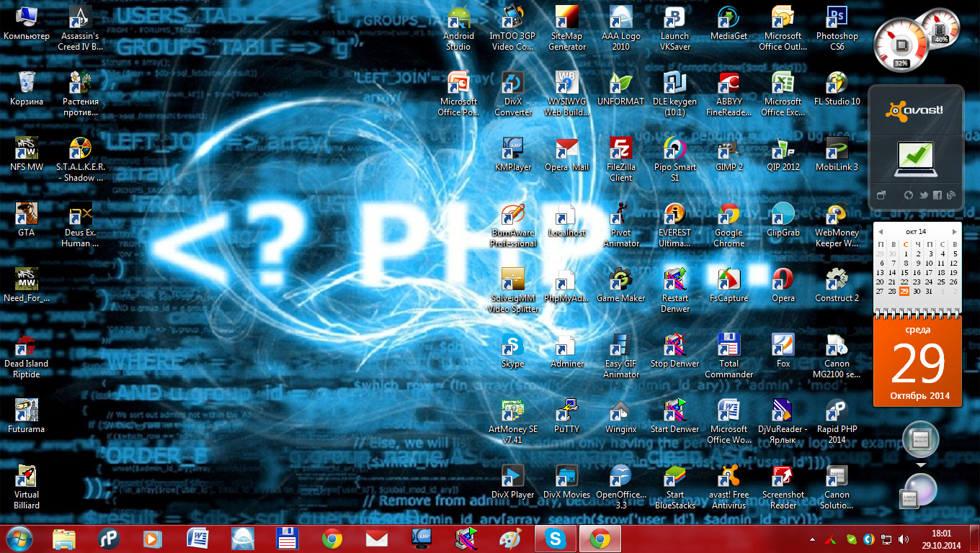Select the SolveigMM Video Splitter shortcut
The image size is (980, 553).
point(512,291)
